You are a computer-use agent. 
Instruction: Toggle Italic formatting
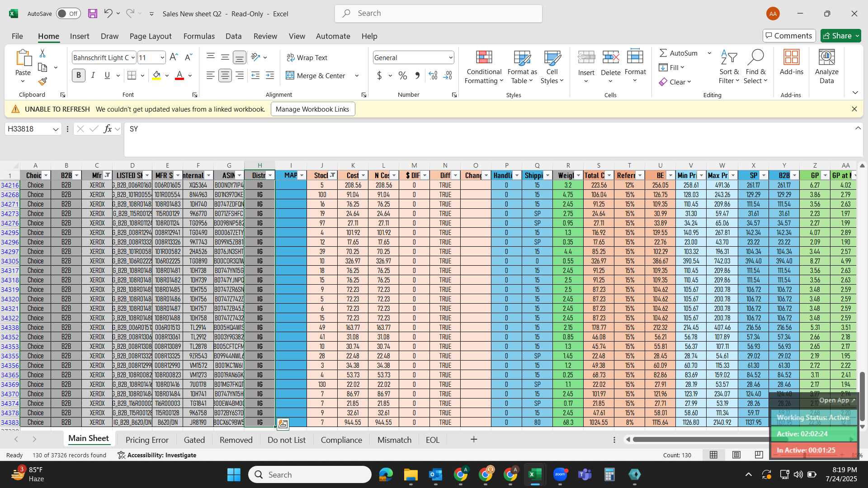93,75
